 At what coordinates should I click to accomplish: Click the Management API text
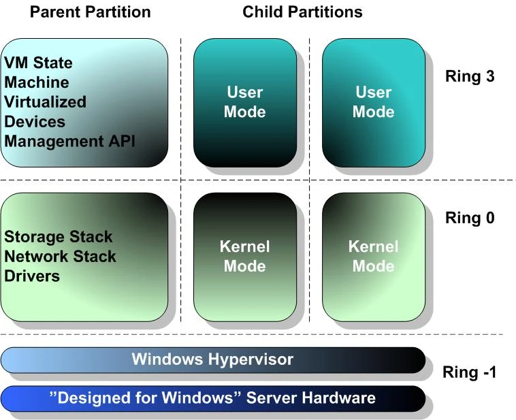(x=69, y=142)
